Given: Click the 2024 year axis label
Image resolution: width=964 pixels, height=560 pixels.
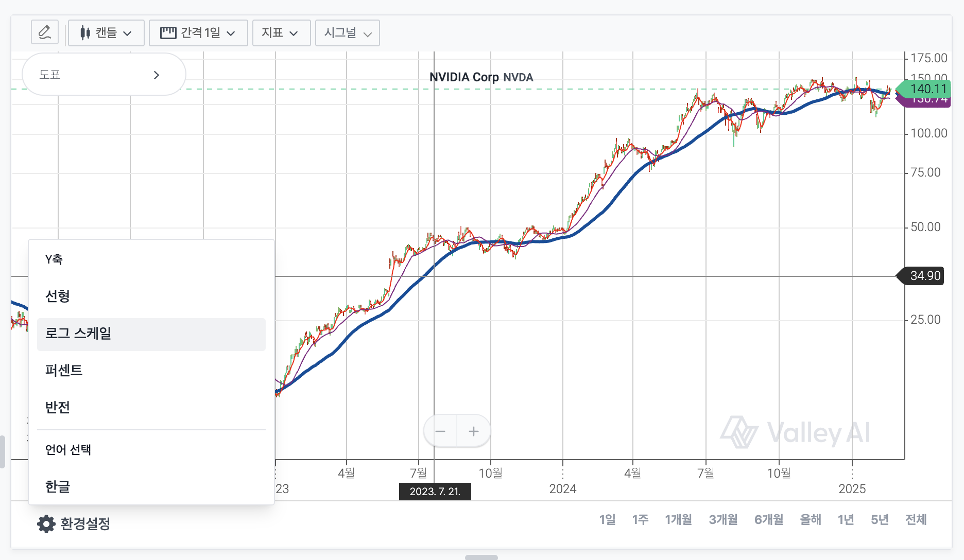Looking at the screenshot, I should (563, 489).
